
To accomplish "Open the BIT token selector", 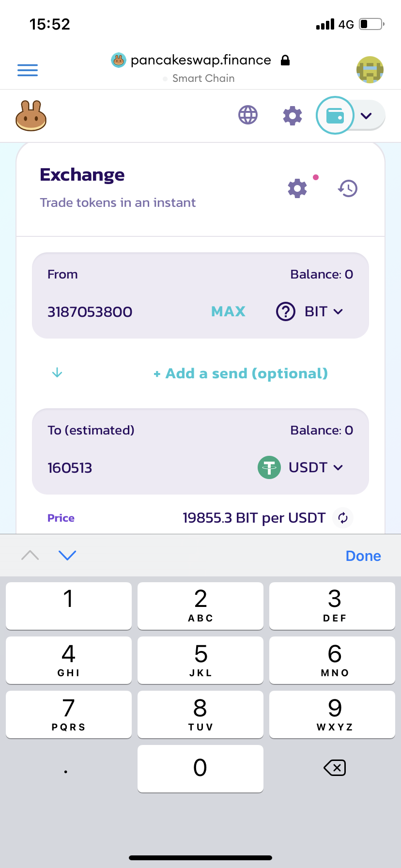I will [x=310, y=311].
